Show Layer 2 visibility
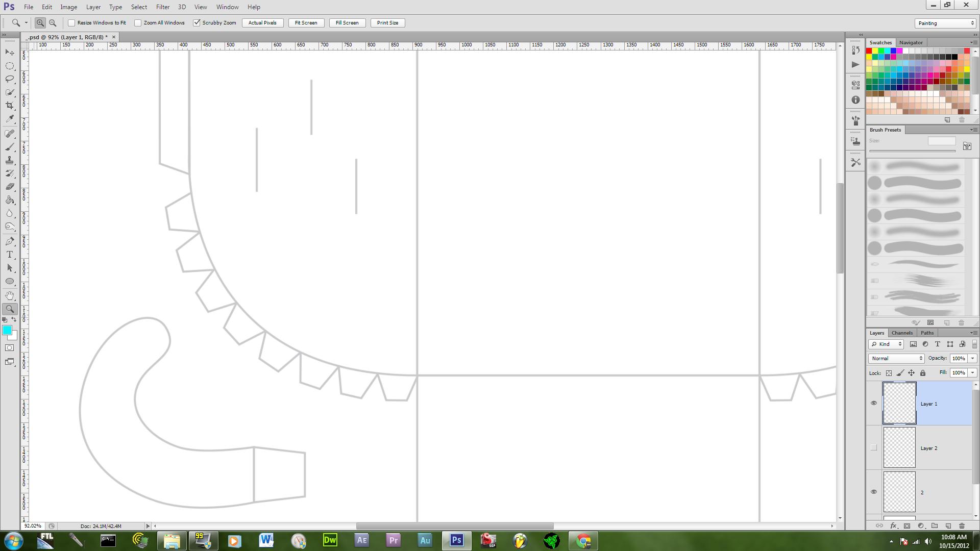980x551 pixels. [874, 447]
